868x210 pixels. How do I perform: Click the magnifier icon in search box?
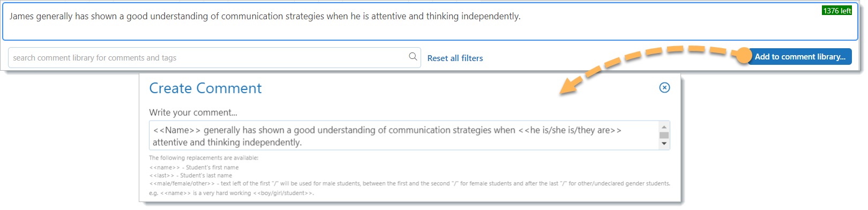click(x=413, y=56)
